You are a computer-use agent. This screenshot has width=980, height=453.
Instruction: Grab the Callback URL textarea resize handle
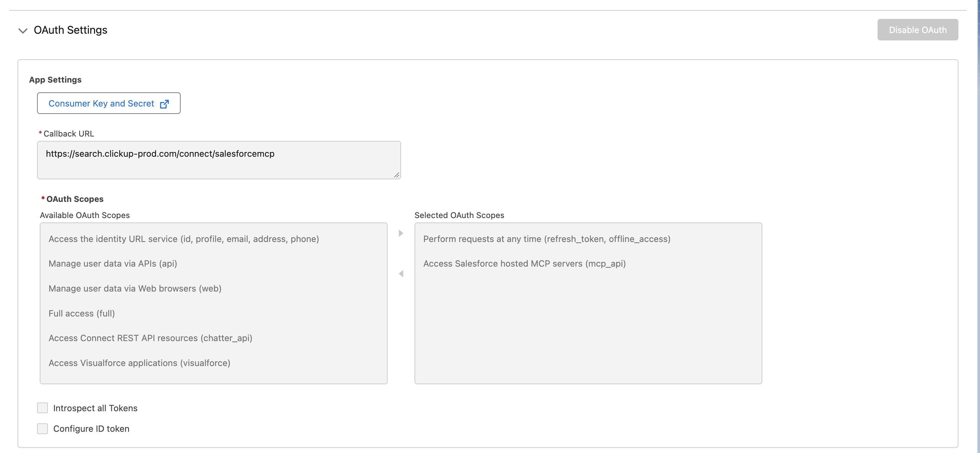coord(396,175)
